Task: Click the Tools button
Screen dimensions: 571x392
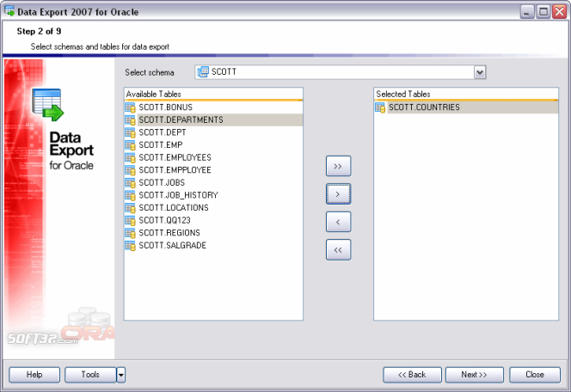Action: [90, 375]
